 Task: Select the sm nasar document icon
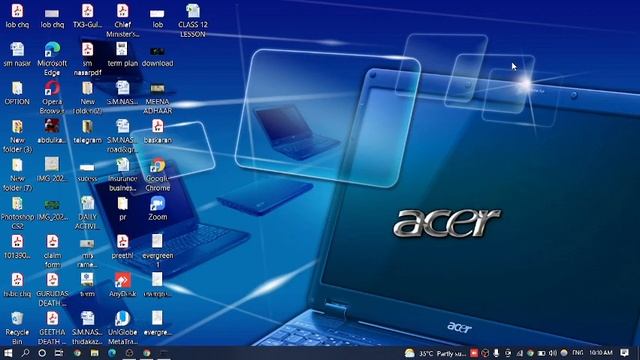pyautogui.click(x=17, y=54)
